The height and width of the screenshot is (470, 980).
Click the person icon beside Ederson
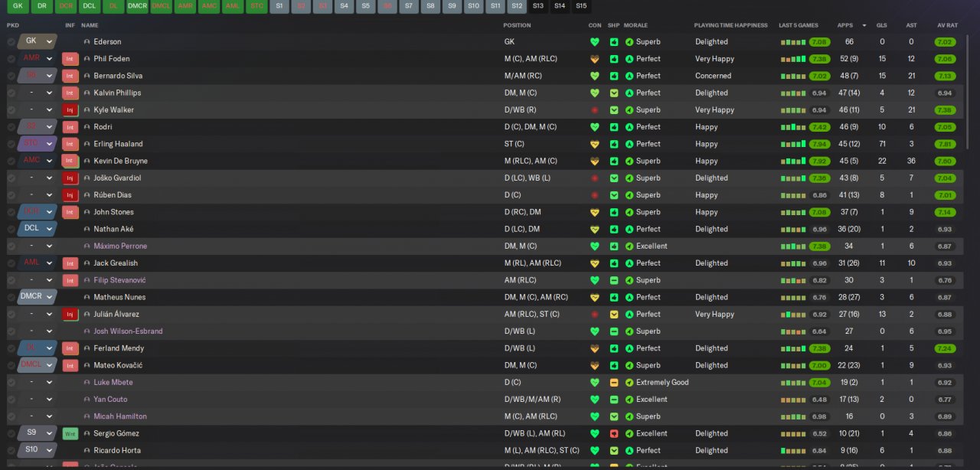point(87,42)
